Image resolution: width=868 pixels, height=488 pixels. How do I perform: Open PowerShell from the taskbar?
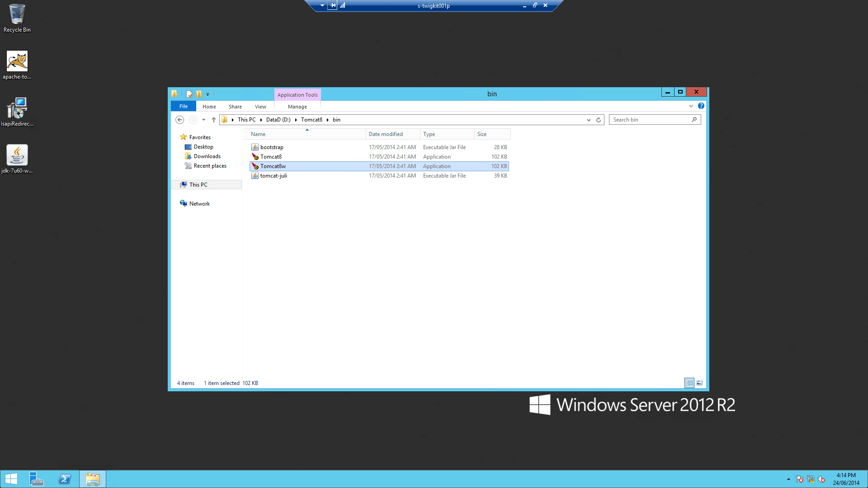(x=65, y=479)
